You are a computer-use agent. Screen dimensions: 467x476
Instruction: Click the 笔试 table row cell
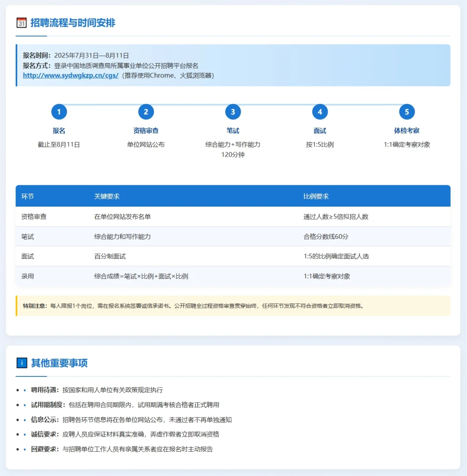[x=28, y=237]
